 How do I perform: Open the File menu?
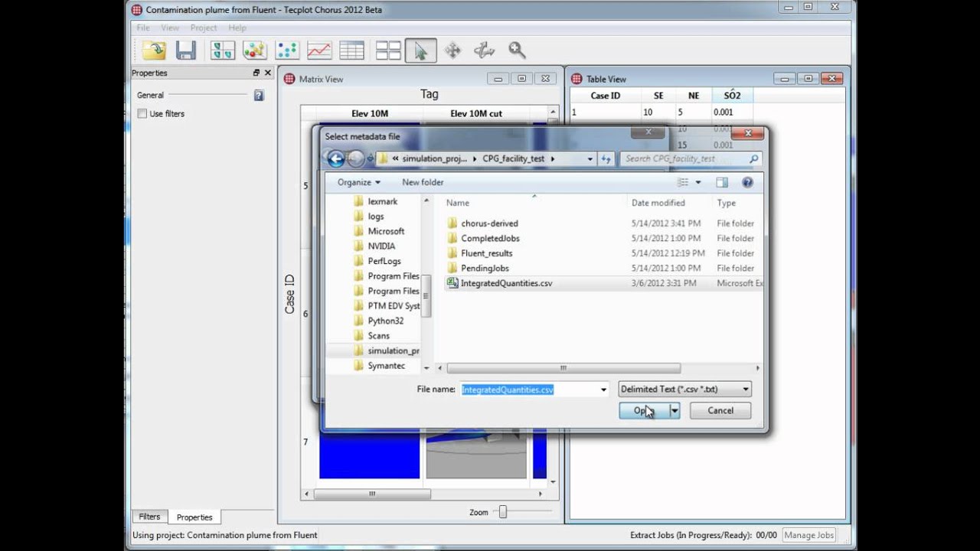click(143, 28)
